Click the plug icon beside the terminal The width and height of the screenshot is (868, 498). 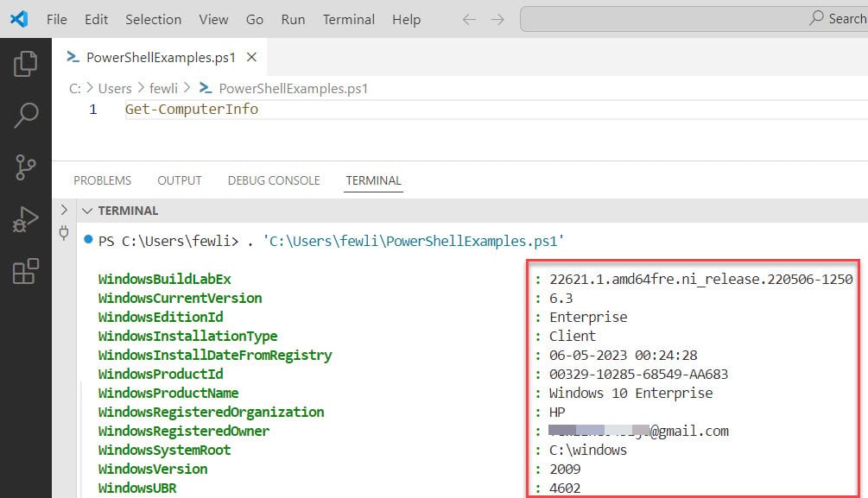[x=64, y=232]
